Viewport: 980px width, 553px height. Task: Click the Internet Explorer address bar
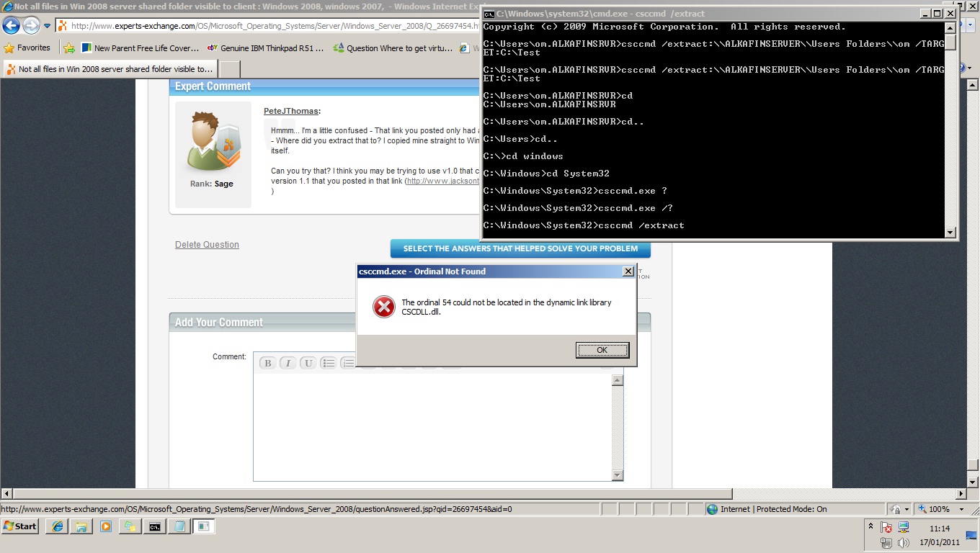(267, 26)
